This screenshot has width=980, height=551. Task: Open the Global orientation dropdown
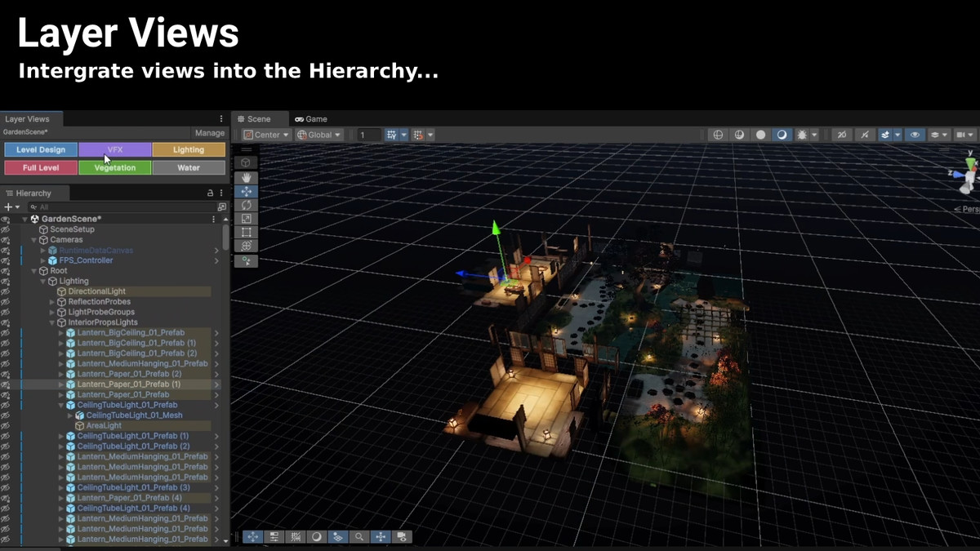click(318, 135)
